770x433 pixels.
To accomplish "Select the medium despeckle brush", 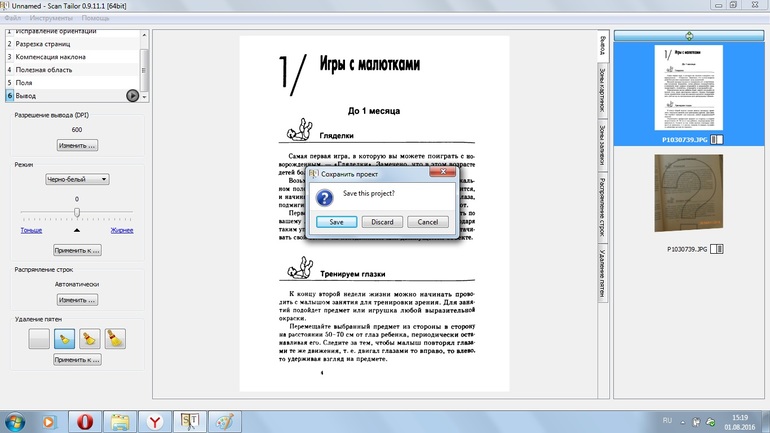I will 89,338.
